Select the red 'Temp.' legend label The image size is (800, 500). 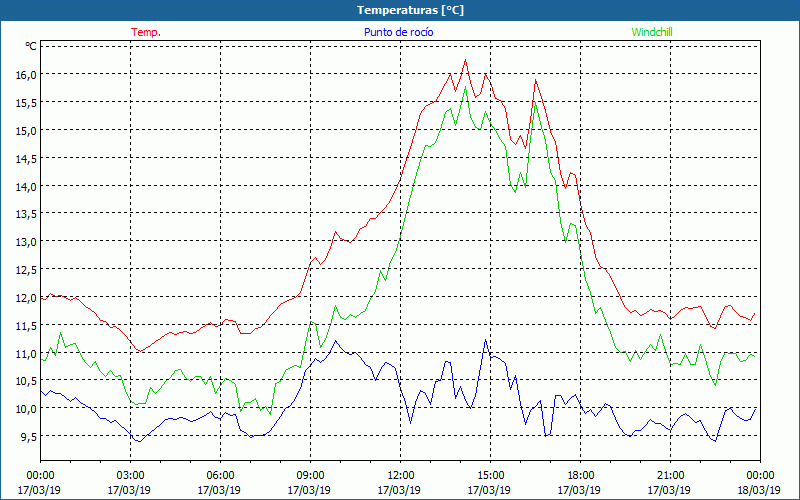point(146,32)
